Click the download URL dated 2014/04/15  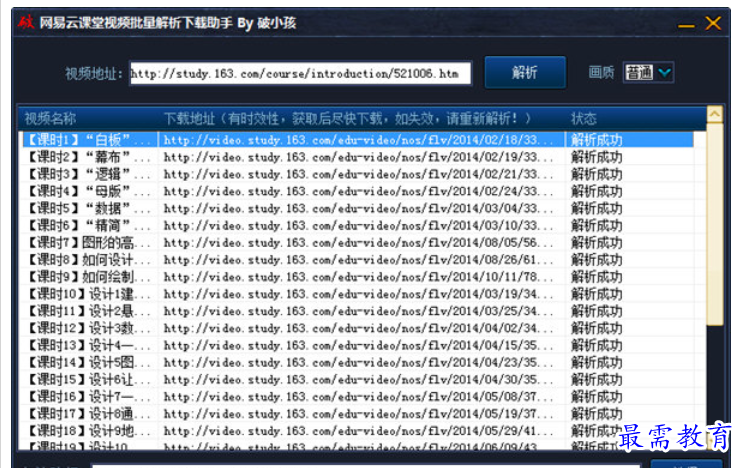click(x=358, y=346)
